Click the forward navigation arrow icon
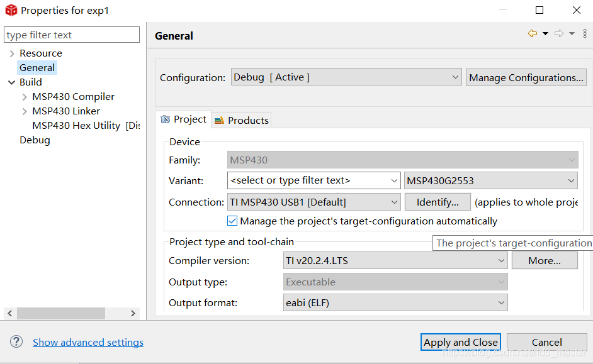This screenshot has height=364, width=593. tap(559, 33)
